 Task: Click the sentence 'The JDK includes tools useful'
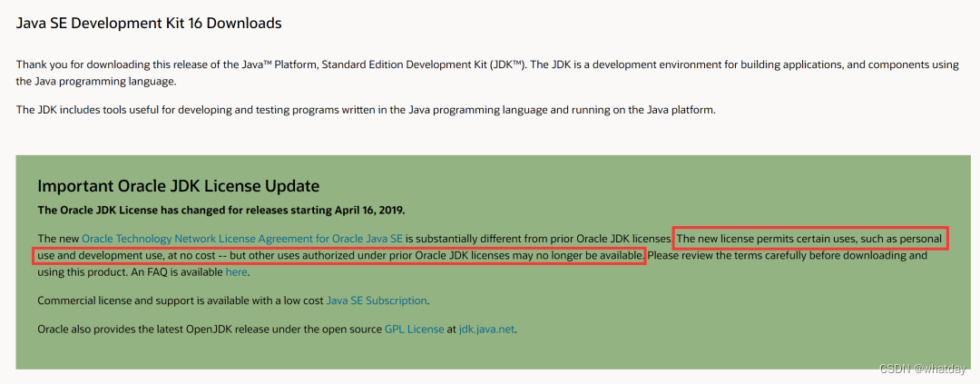click(365, 110)
